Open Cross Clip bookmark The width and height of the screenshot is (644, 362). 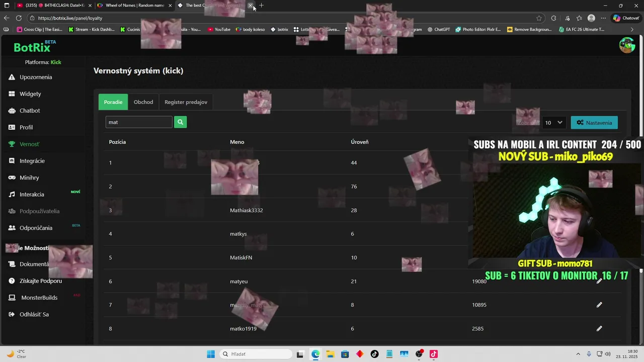click(x=40, y=30)
